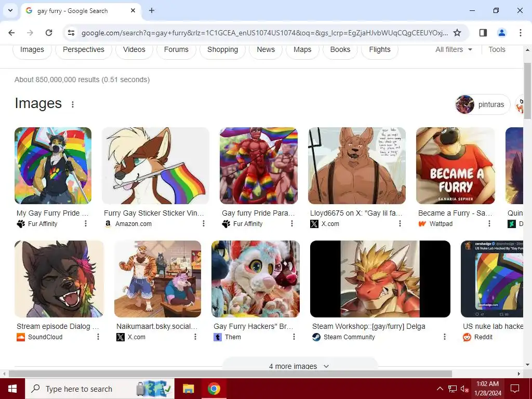Open more options for Gay furry Pride Parade result
Viewport: 532px width, 399px height.
292,223
